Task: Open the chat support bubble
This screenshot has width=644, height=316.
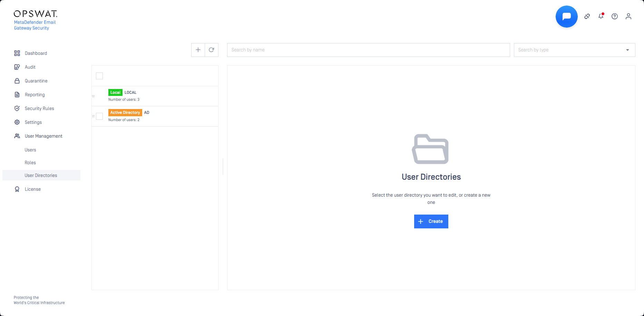Action: tap(566, 17)
